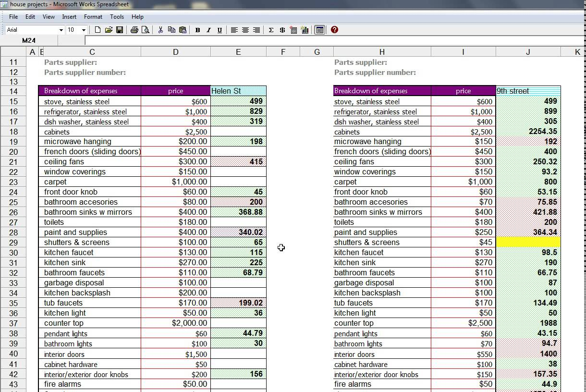Click the AutoSum sigma icon
This screenshot has height=392, width=586.
tap(271, 30)
